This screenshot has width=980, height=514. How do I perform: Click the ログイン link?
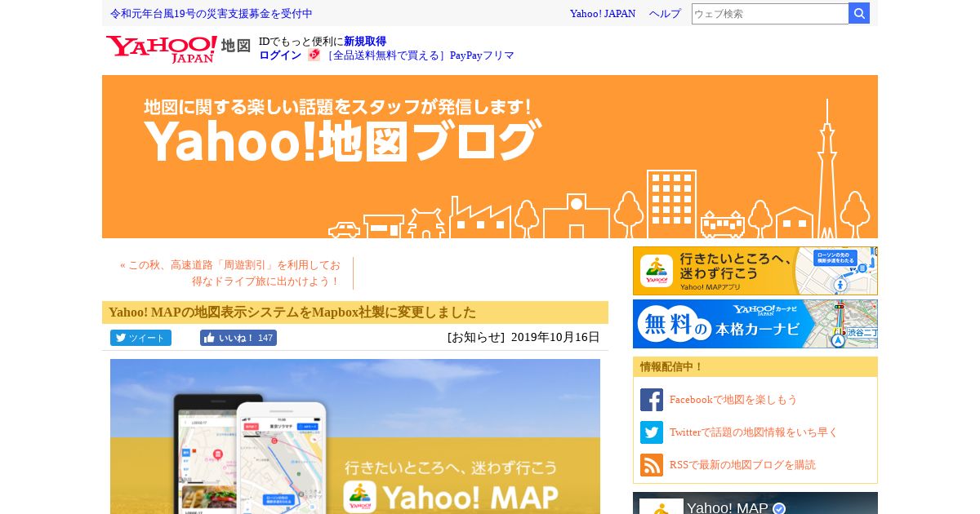pyautogui.click(x=280, y=55)
